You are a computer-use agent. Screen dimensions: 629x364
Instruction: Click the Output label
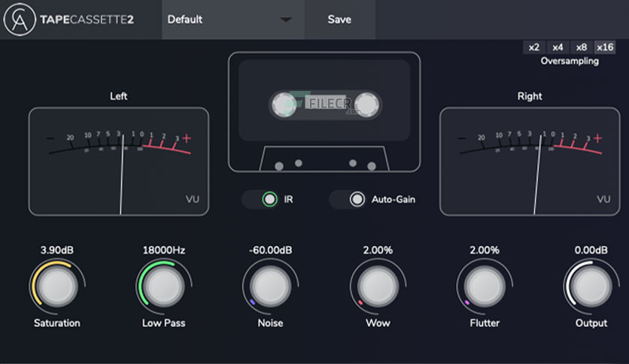tap(591, 323)
